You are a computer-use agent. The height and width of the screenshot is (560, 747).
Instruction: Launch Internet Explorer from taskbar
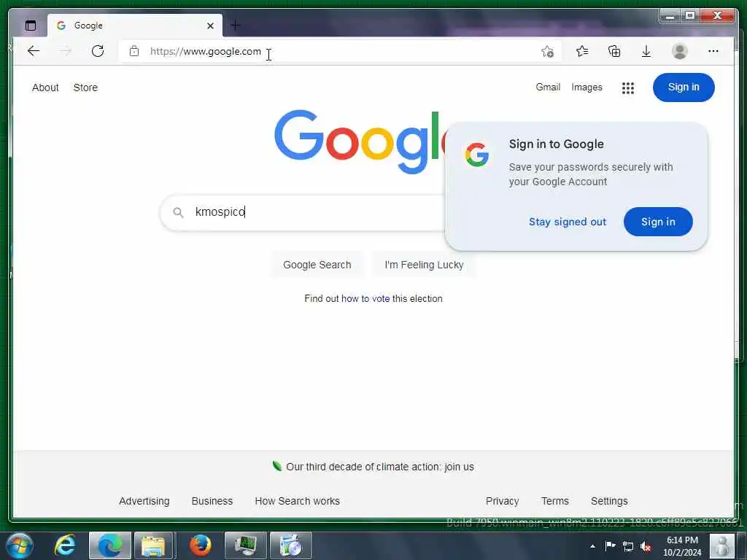pyautogui.click(x=65, y=545)
